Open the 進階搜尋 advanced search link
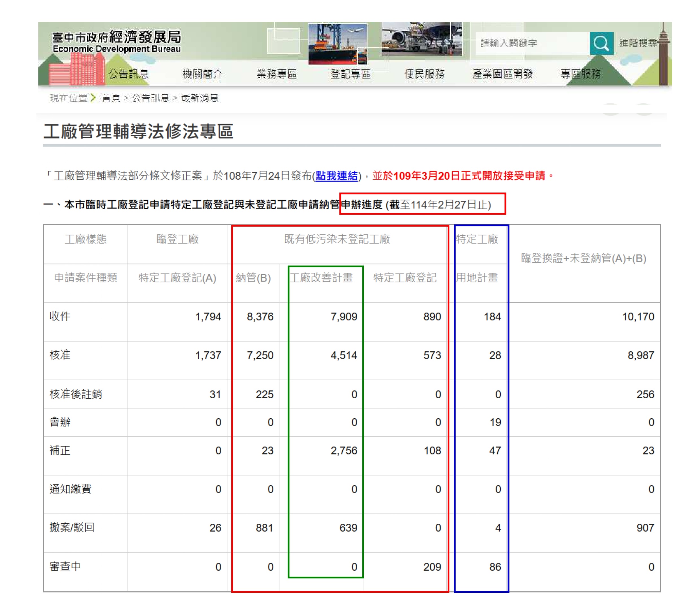 tap(638, 43)
